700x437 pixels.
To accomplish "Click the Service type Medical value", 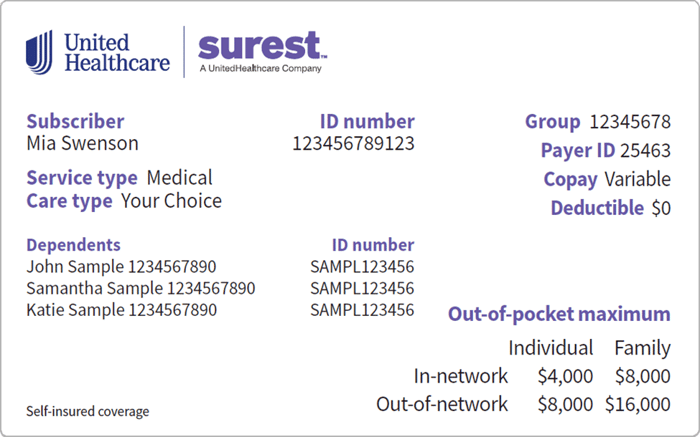I will click(179, 178).
